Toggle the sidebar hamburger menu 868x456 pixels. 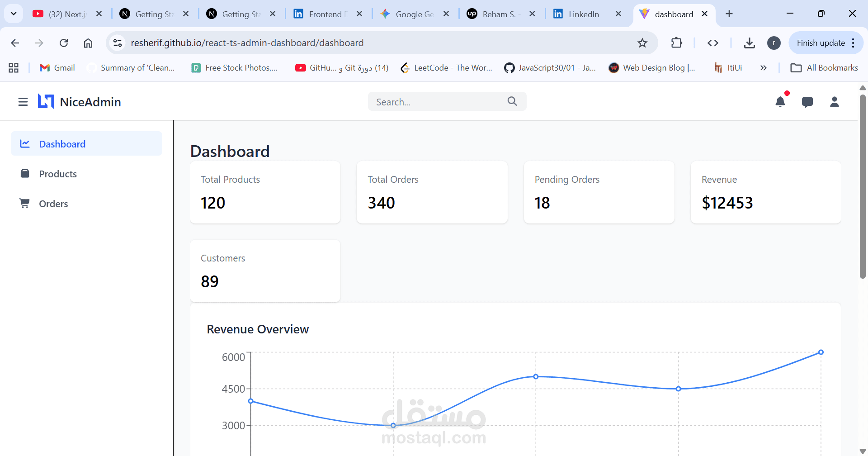[x=23, y=102]
